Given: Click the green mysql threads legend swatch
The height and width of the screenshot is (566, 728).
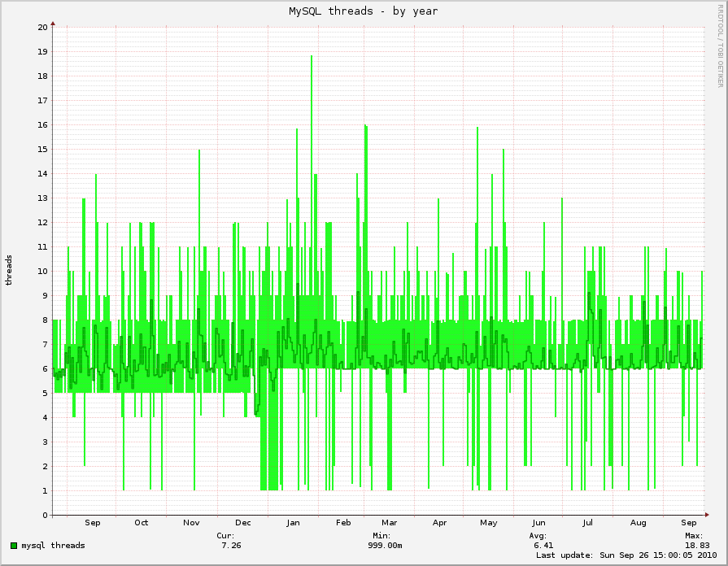Looking at the screenshot, I should click(14, 546).
